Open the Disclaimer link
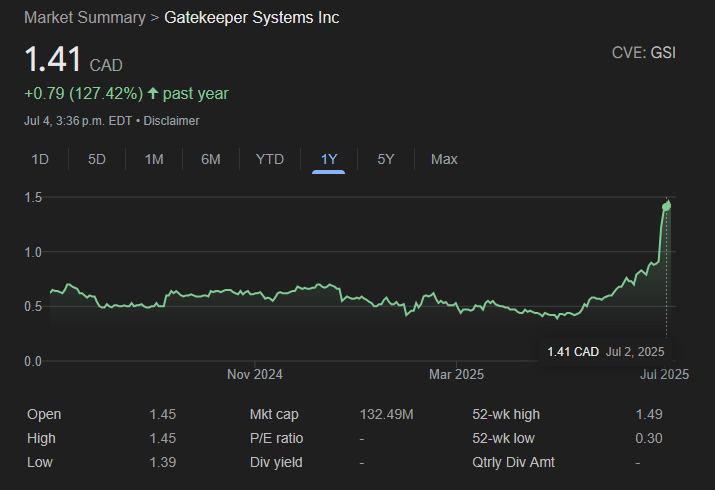 [x=171, y=121]
